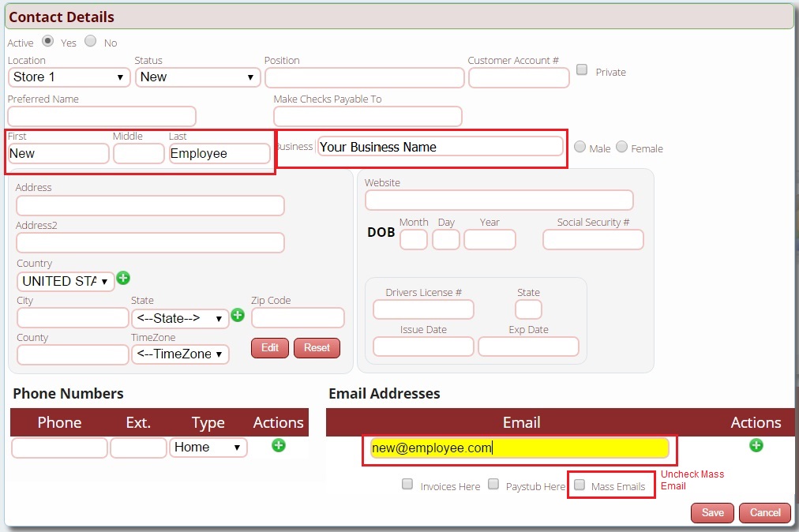Image resolution: width=799 pixels, height=532 pixels.
Task: Enable the Invoices Here checkbox
Action: [407, 485]
